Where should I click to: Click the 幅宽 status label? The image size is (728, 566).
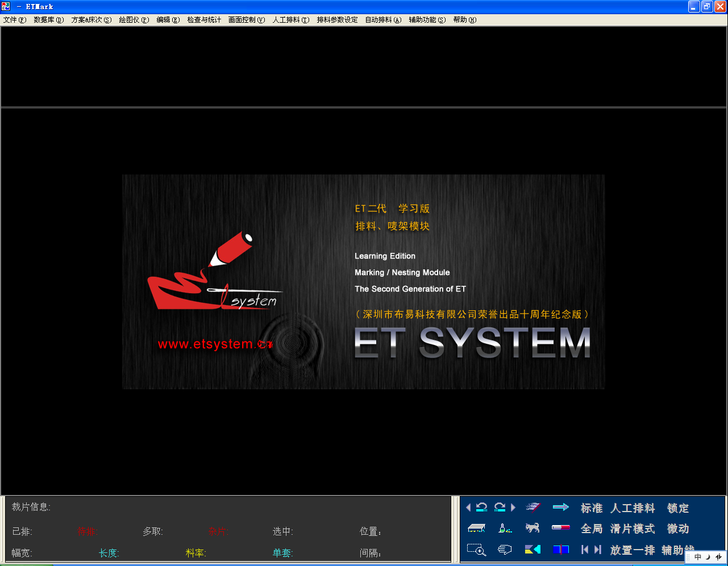22,553
